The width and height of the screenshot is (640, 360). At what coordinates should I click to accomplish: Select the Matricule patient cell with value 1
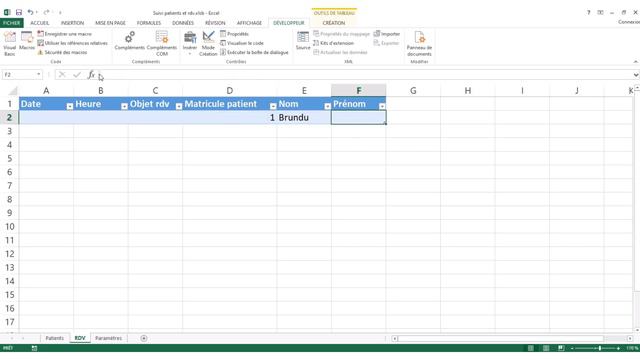(x=230, y=118)
